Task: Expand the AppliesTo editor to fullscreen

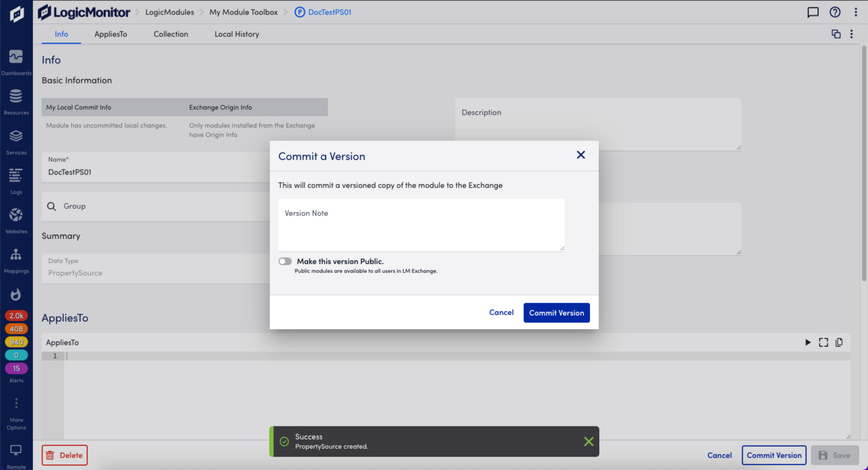Action: (823, 342)
